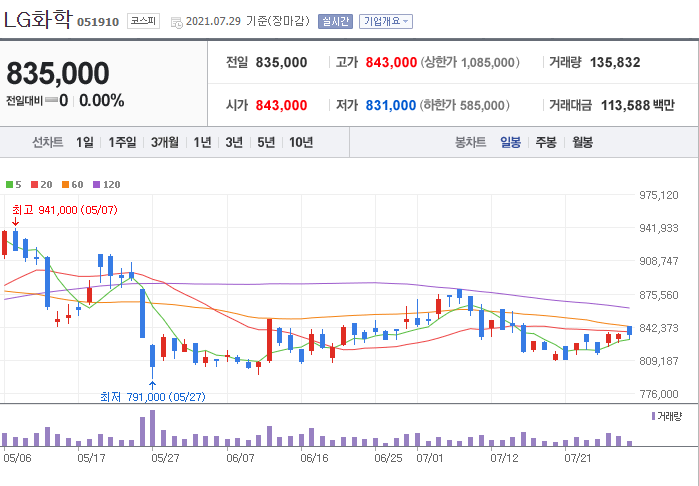Select the 3년 line chart tab

tap(234, 142)
